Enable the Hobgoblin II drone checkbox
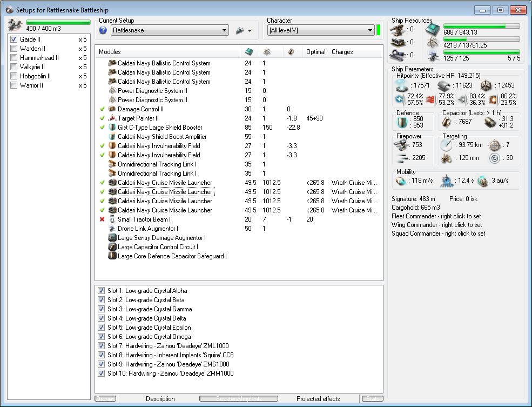 click(14, 76)
